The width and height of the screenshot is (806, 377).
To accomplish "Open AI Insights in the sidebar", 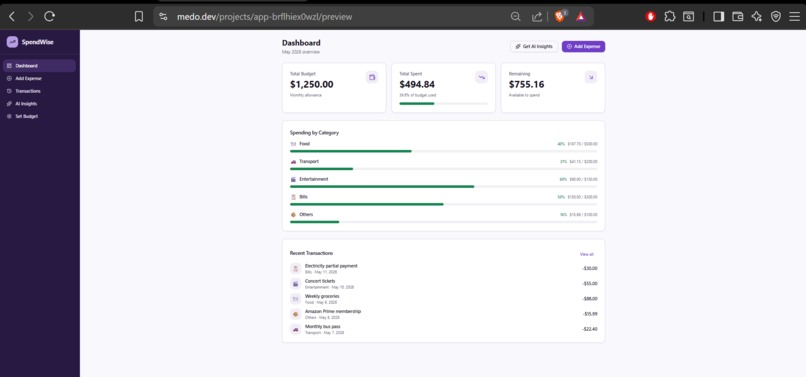I will click(40, 103).
